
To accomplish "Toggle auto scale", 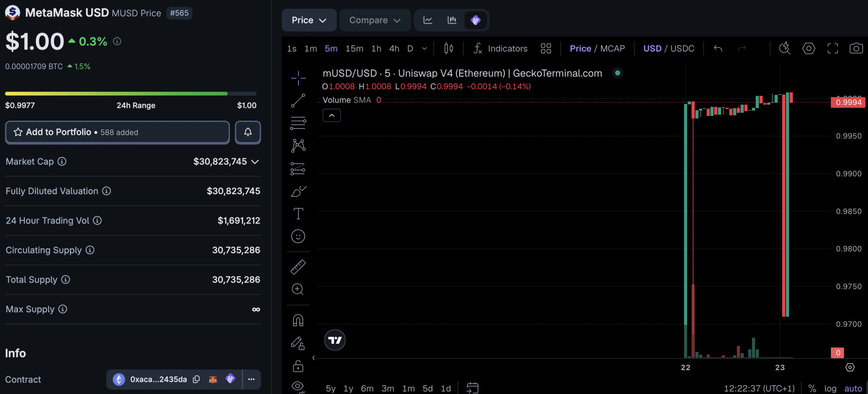I will (853, 388).
